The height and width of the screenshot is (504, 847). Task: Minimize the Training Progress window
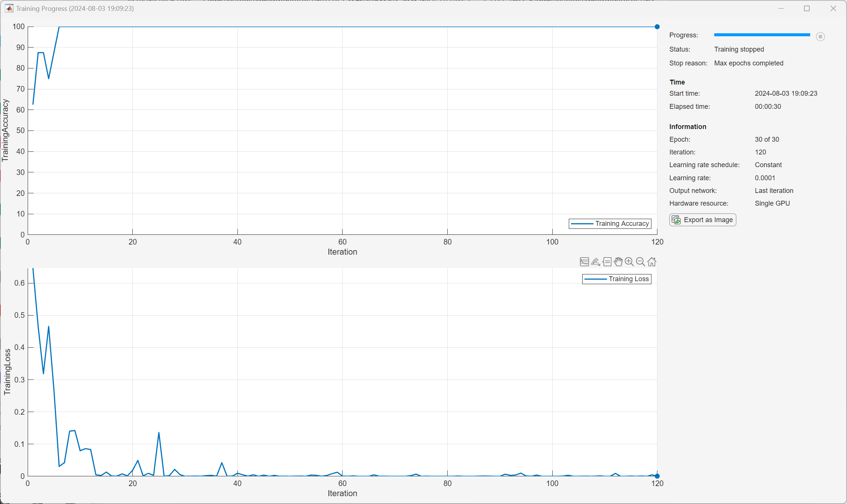pos(781,8)
